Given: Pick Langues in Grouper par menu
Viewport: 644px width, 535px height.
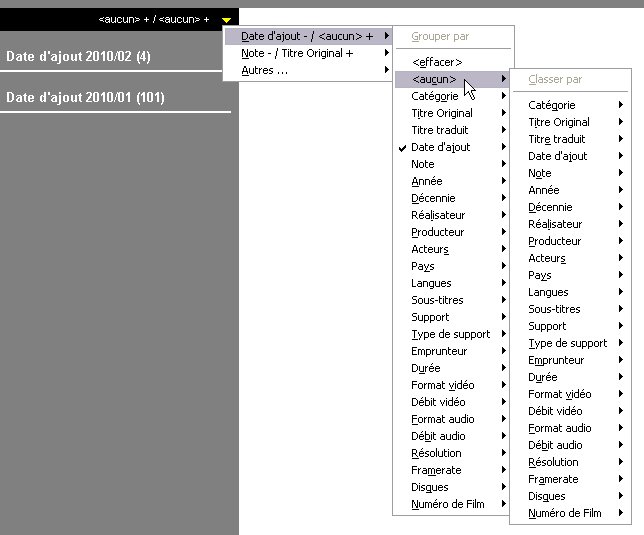Looking at the screenshot, I should pos(451,283).
